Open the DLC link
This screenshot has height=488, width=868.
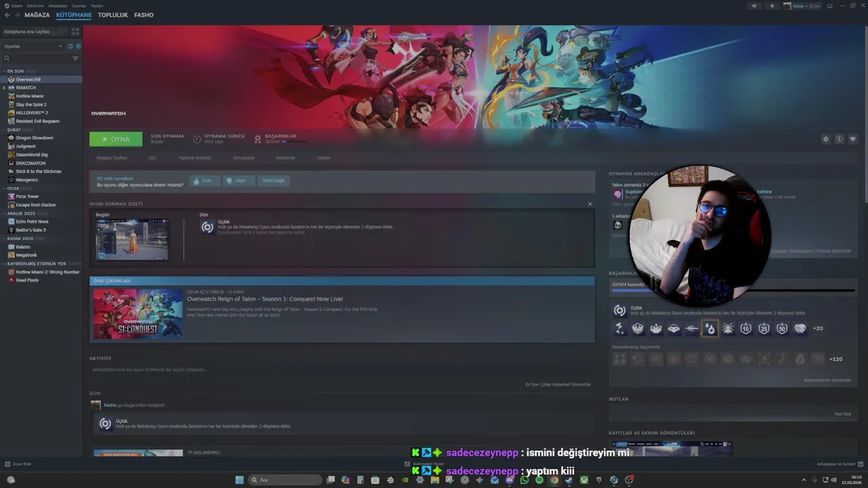(x=153, y=158)
